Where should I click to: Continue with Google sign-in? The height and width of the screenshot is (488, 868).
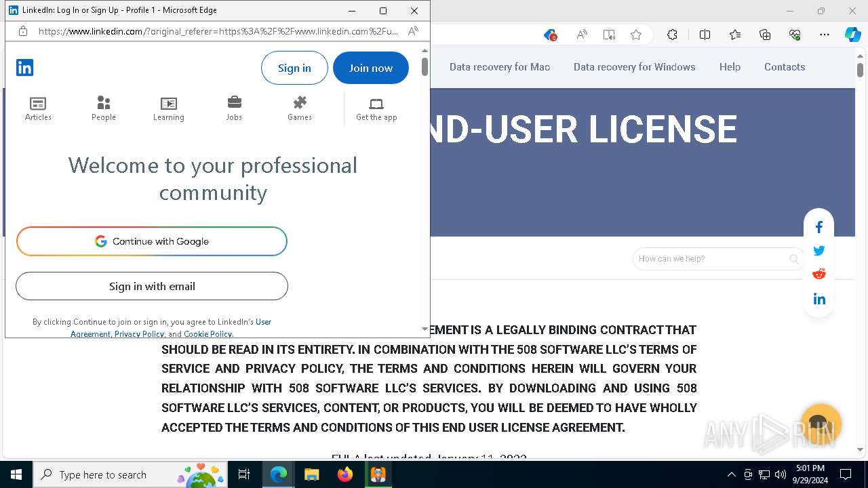coord(152,241)
